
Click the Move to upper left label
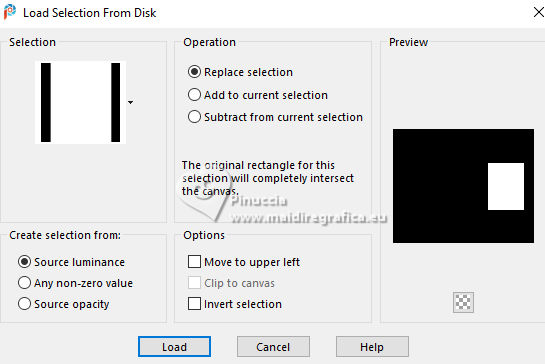252,262
